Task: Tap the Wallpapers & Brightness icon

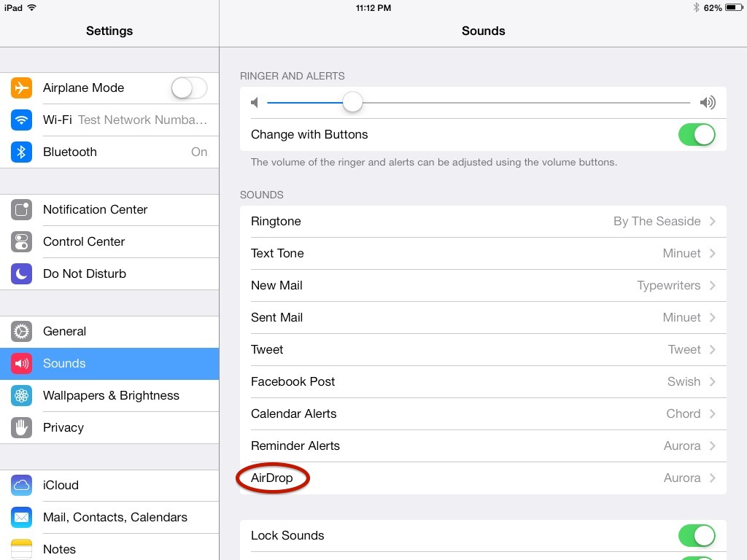Action: pyautogui.click(x=22, y=396)
